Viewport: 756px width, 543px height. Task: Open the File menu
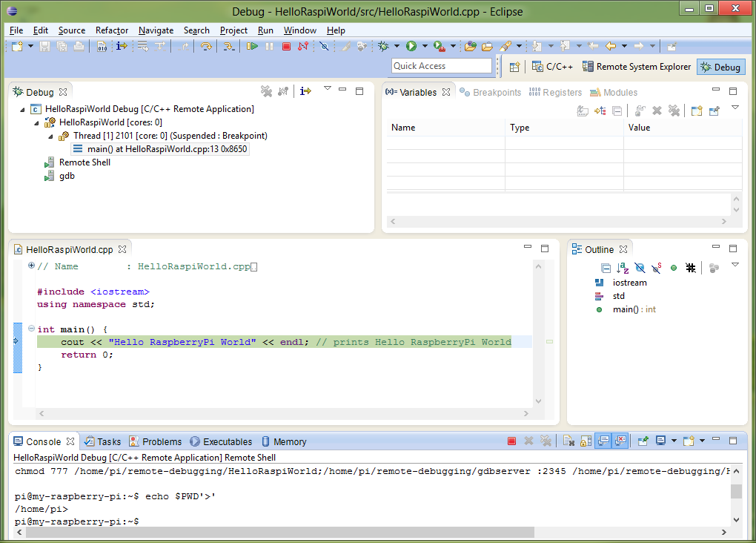pyautogui.click(x=16, y=30)
